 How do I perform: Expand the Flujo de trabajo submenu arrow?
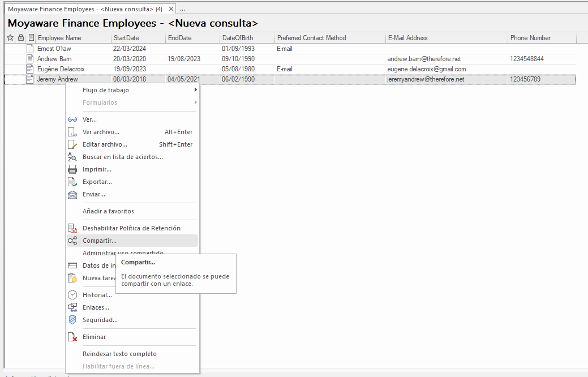pyautogui.click(x=195, y=90)
